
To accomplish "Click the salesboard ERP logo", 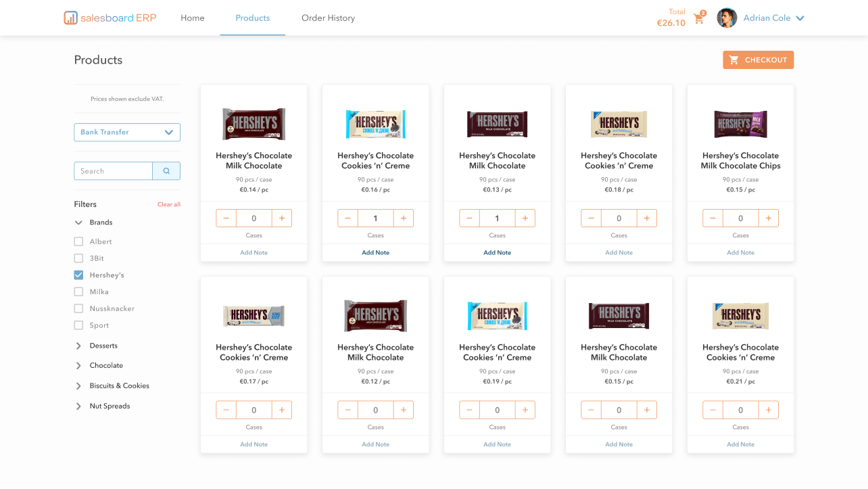I will [110, 18].
